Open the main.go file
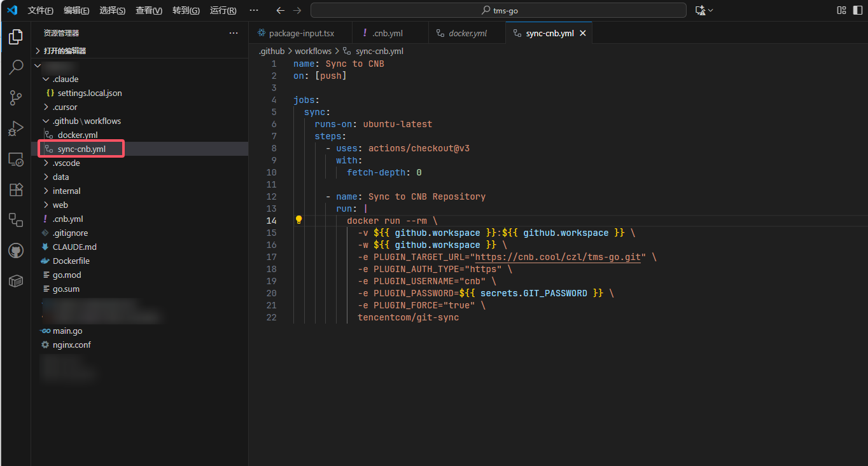The height and width of the screenshot is (466, 868). [x=139, y=331]
